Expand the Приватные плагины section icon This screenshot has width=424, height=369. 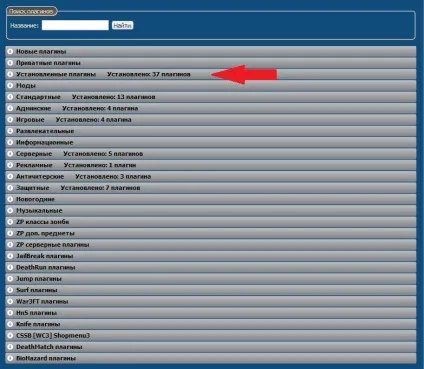click(x=10, y=63)
